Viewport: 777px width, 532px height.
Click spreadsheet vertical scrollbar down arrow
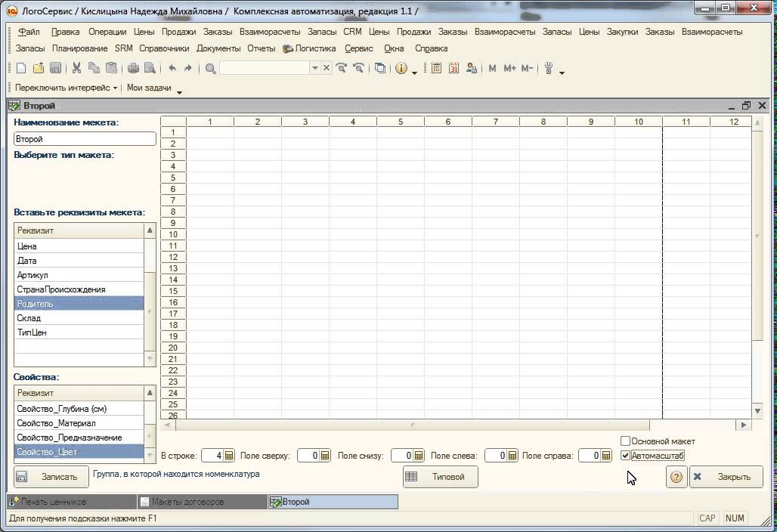(x=757, y=410)
